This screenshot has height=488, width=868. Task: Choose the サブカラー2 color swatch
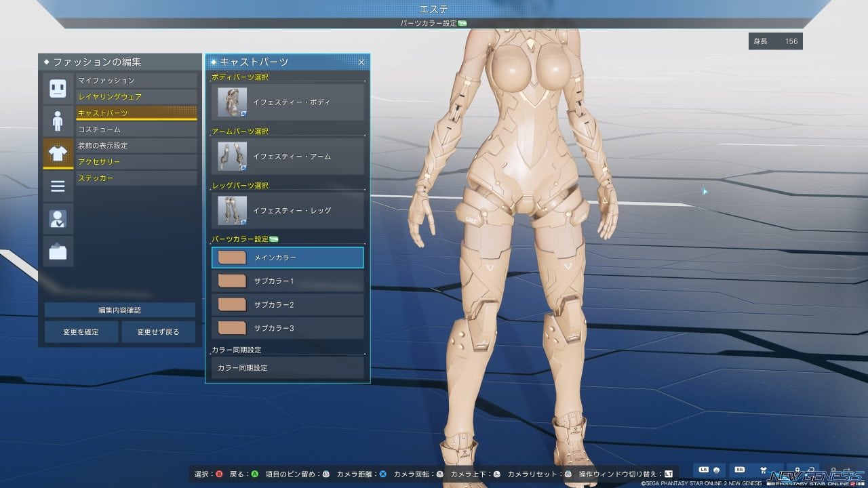(232, 304)
